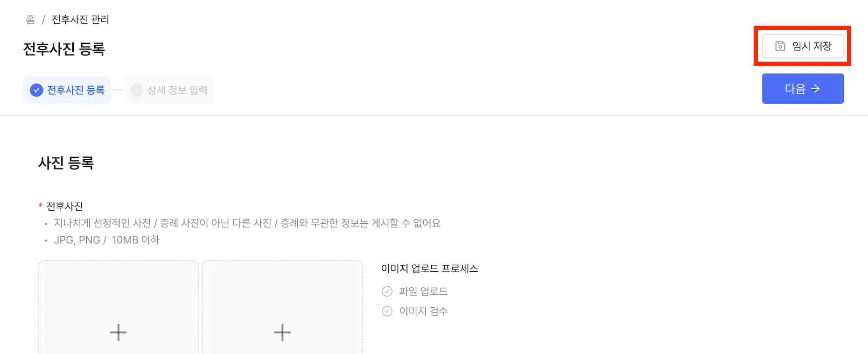Click the 파일 업로드 process step label
This screenshot has height=354, width=868.
pos(423,291)
